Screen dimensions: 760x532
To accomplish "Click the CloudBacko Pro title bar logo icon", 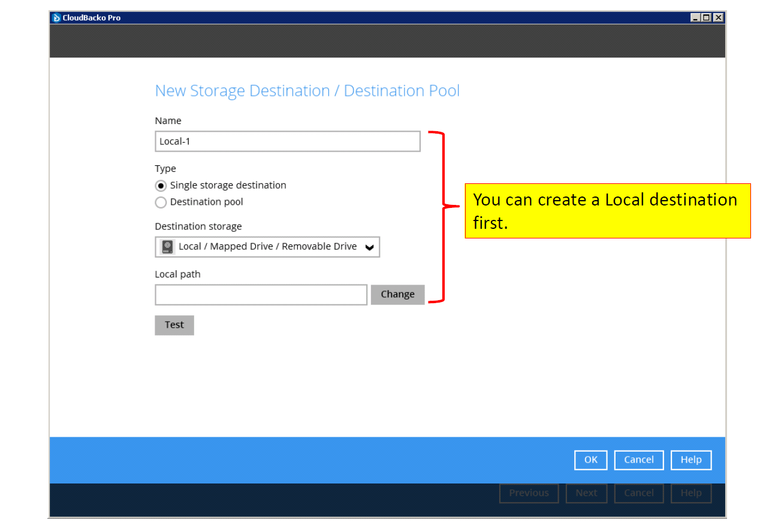I will pos(56,17).
